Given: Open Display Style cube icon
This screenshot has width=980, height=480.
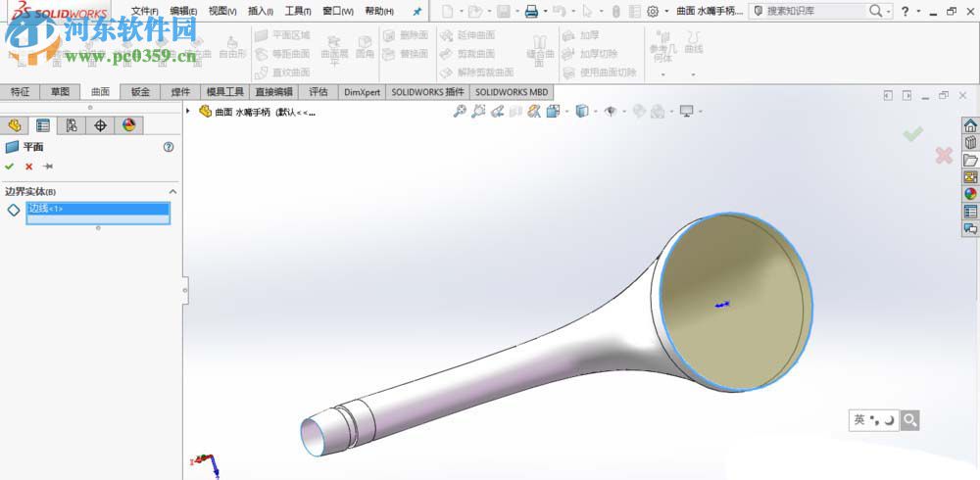Looking at the screenshot, I should tap(582, 112).
